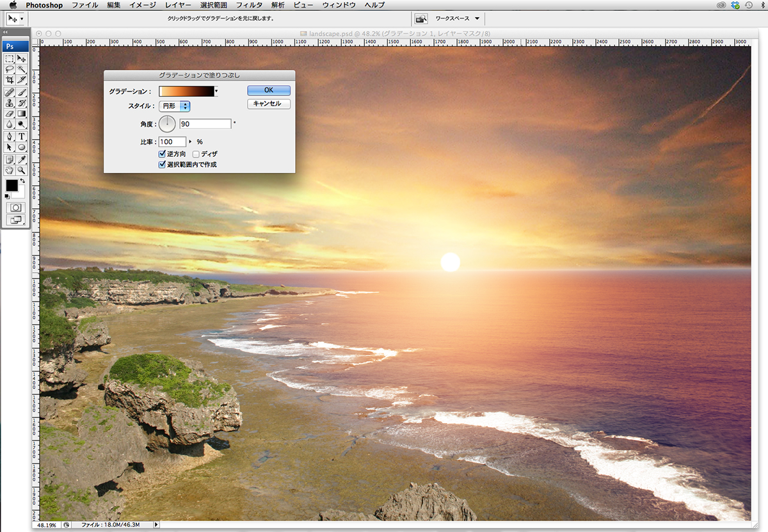
Task: Select the Hand tool
Action: [10, 170]
